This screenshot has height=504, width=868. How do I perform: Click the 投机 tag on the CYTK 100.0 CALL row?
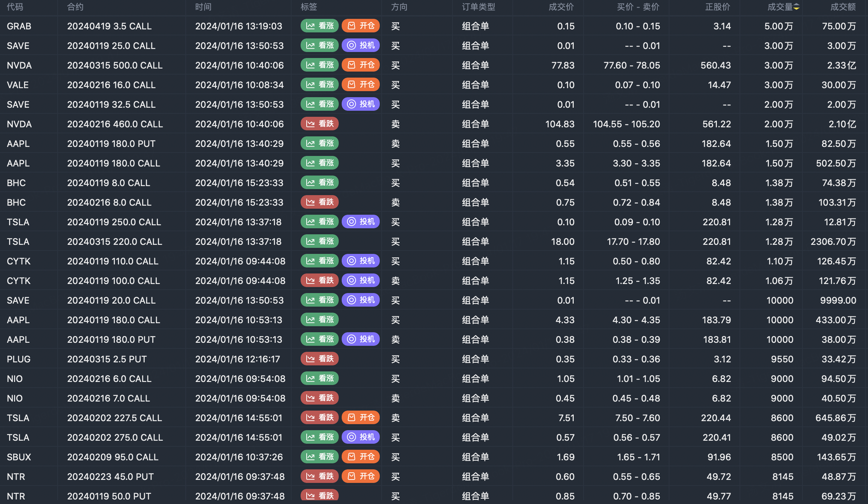point(361,281)
